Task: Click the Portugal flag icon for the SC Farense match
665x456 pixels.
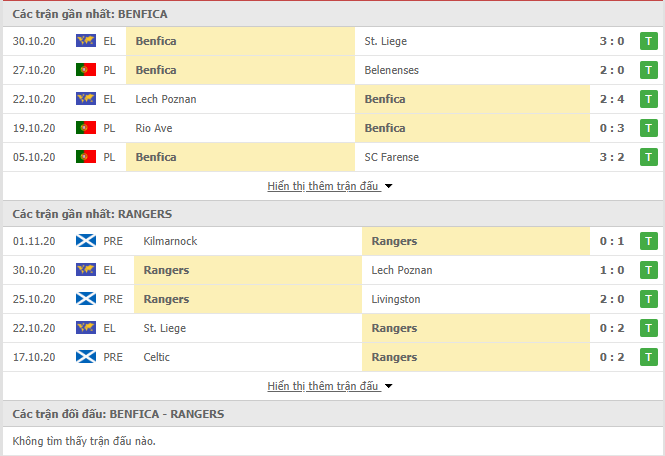Action: point(86,157)
